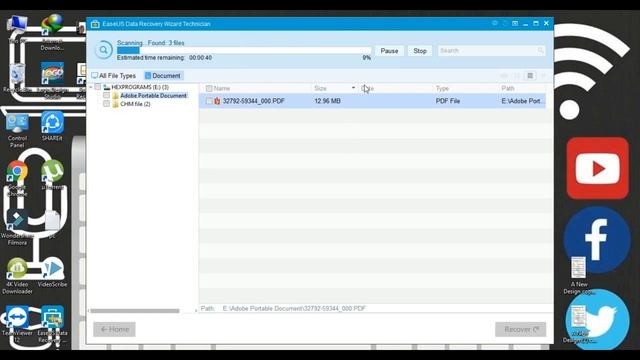The image size is (640, 360).
Task: Click the E:\Adobe Port... path cell
Action: click(x=522, y=101)
